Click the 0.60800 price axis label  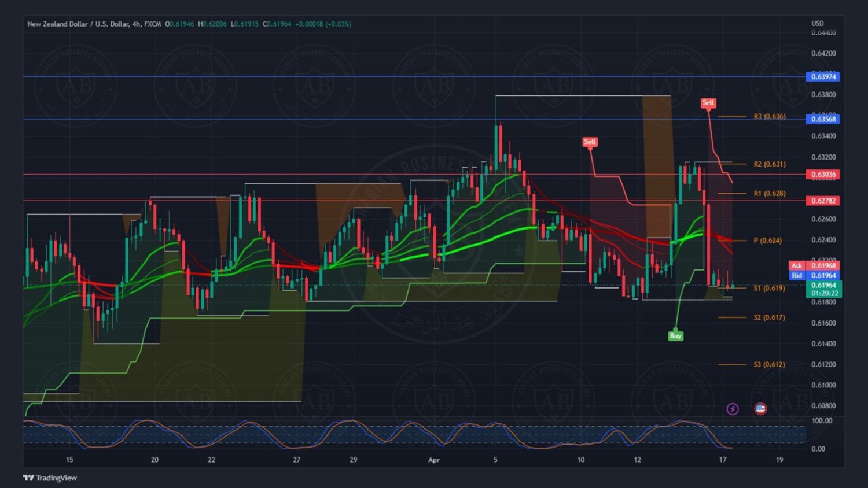823,405
